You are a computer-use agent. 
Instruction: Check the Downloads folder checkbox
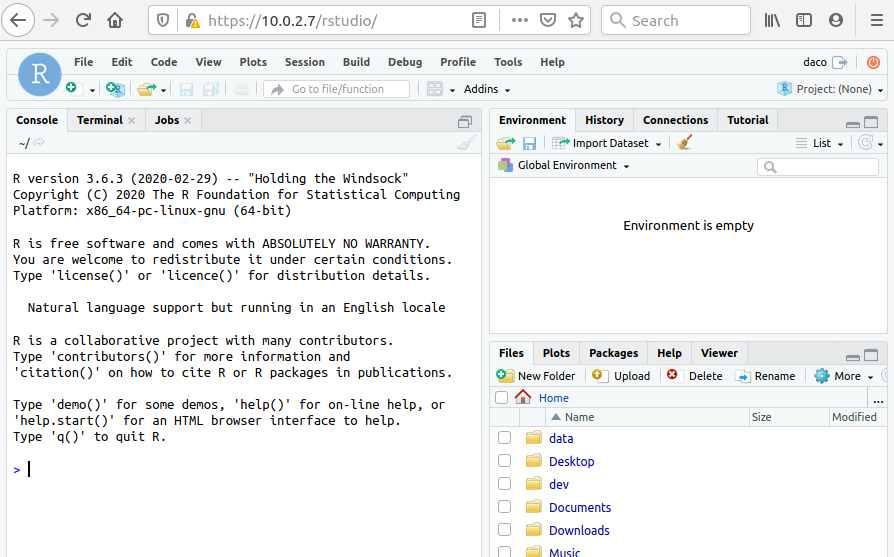click(505, 530)
